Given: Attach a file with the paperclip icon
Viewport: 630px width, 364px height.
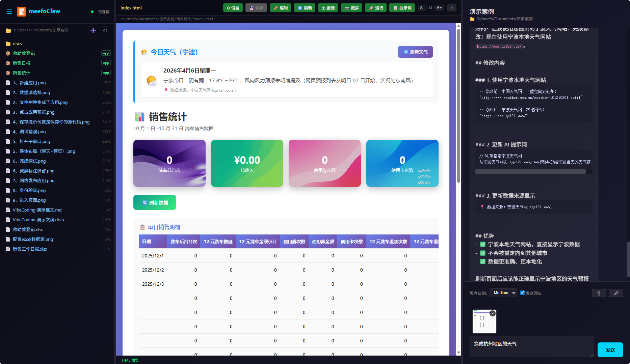Looking at the screenshot, I should [x=599, y=293].
